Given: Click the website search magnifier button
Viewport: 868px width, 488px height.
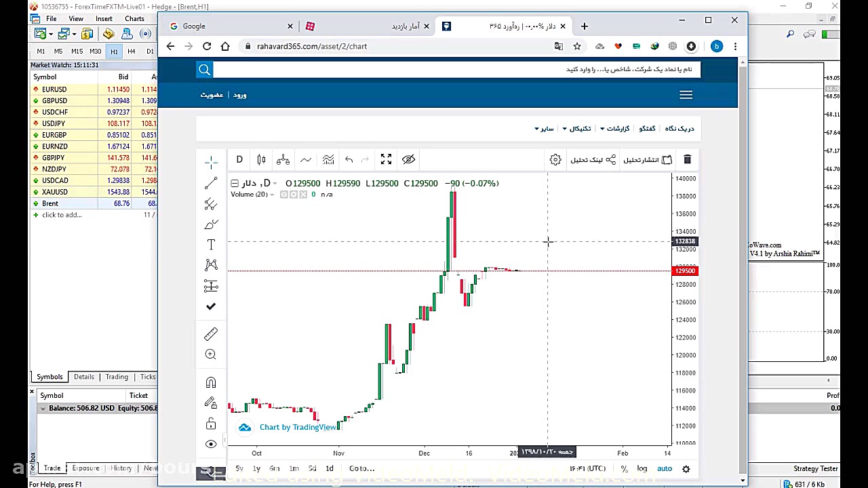Looking at the screenshot, I should (204, 69).
